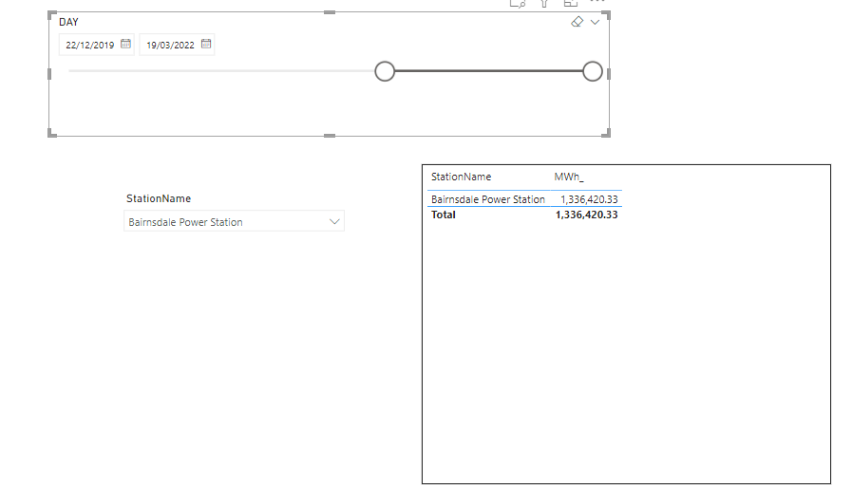This screenshot has width=852, height=504.
Task: Sort table by StationName column header
Action: [462, 177]
